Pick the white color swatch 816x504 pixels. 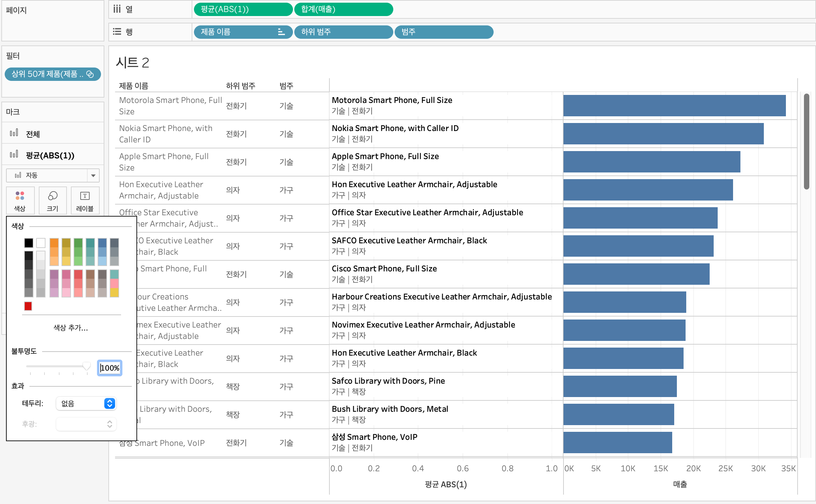click(x=41, y=243)
